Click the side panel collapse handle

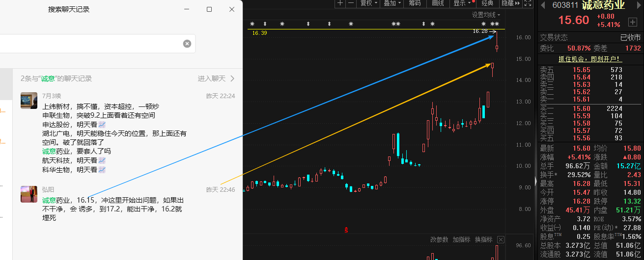pyautogui.click(x=536, y=181)
